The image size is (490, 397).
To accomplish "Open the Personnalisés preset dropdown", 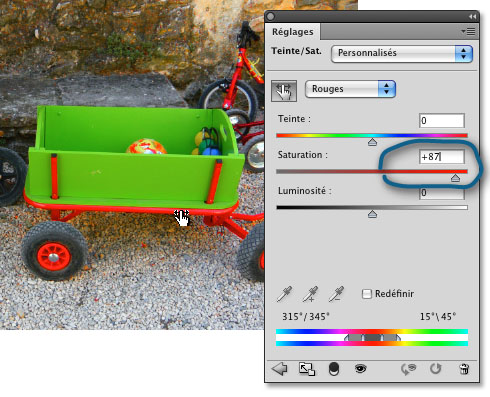I will 402,54.
